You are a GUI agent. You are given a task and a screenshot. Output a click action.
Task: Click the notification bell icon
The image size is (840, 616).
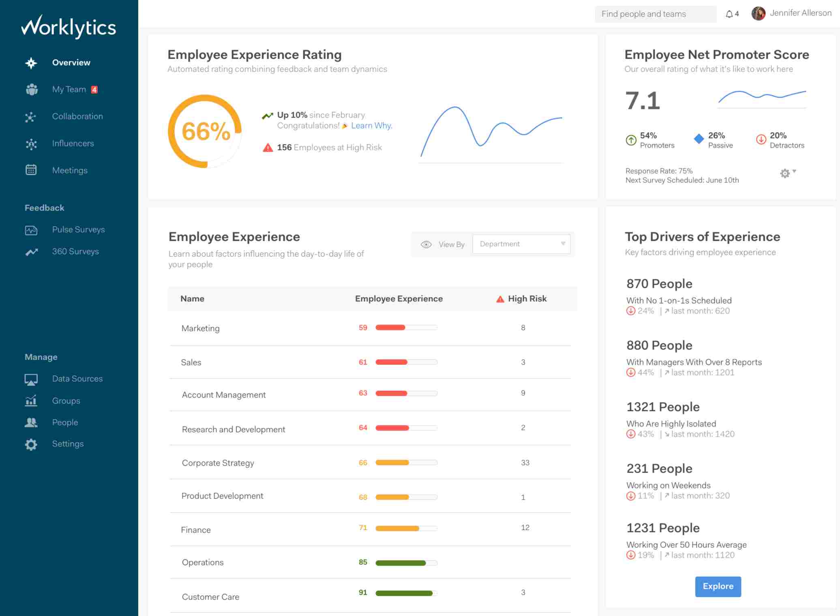coord(729,14)
